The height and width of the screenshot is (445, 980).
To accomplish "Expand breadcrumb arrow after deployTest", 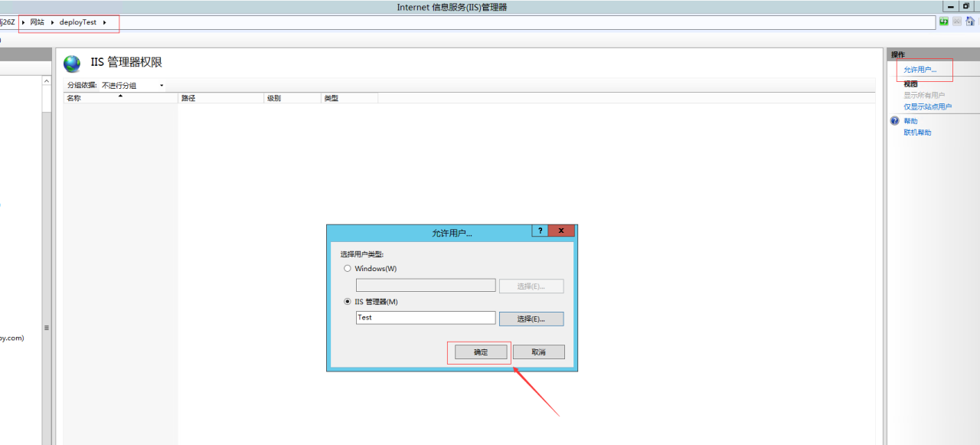I will pos(104,22).
